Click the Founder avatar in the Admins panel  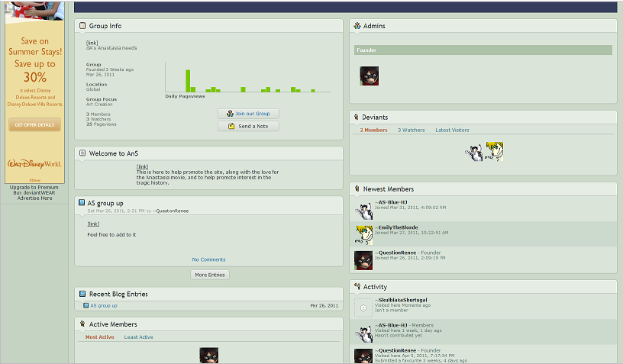369,76
